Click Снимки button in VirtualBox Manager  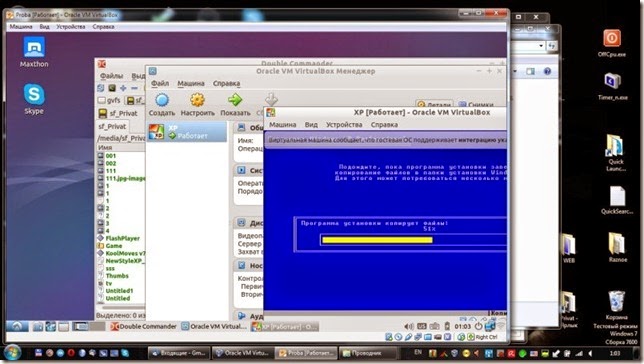coord(476,104)
